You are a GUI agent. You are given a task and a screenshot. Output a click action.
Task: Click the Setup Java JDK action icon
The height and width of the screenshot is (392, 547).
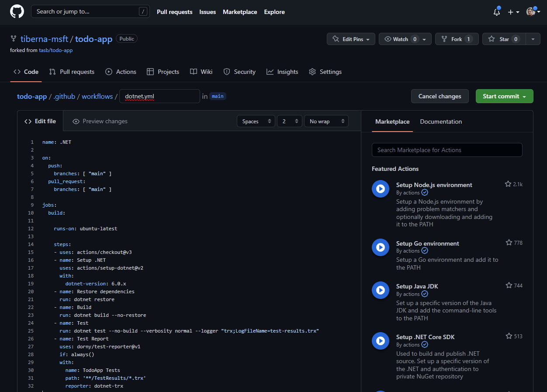tap(380, 290)
